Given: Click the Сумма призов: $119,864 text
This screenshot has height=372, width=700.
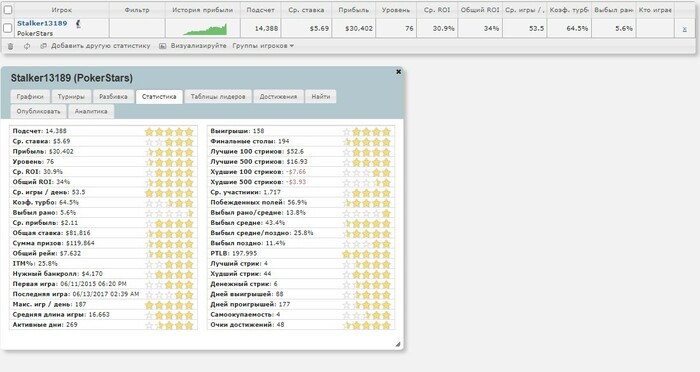Looking at the screenshot, I should pyautogui.click(x=54, y=243).
